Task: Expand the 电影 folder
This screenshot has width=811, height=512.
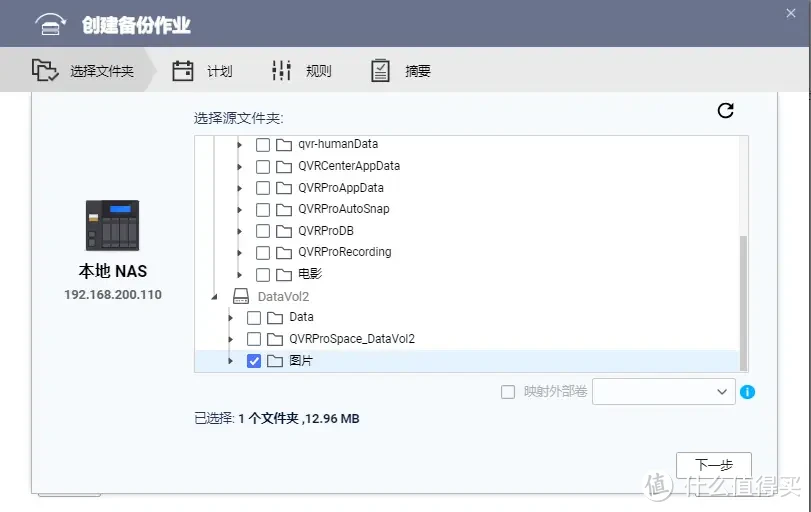Action: point(239,275)
